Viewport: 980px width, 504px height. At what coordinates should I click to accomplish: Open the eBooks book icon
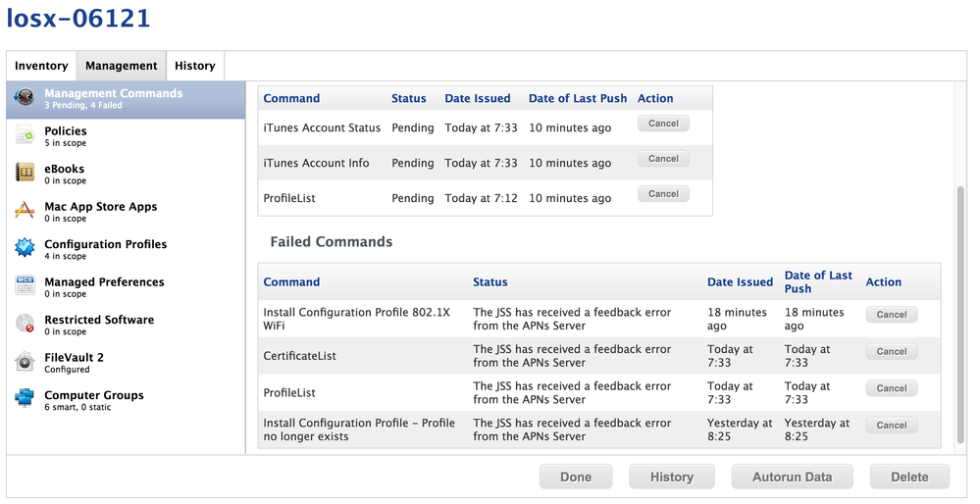tap(25, 173)
